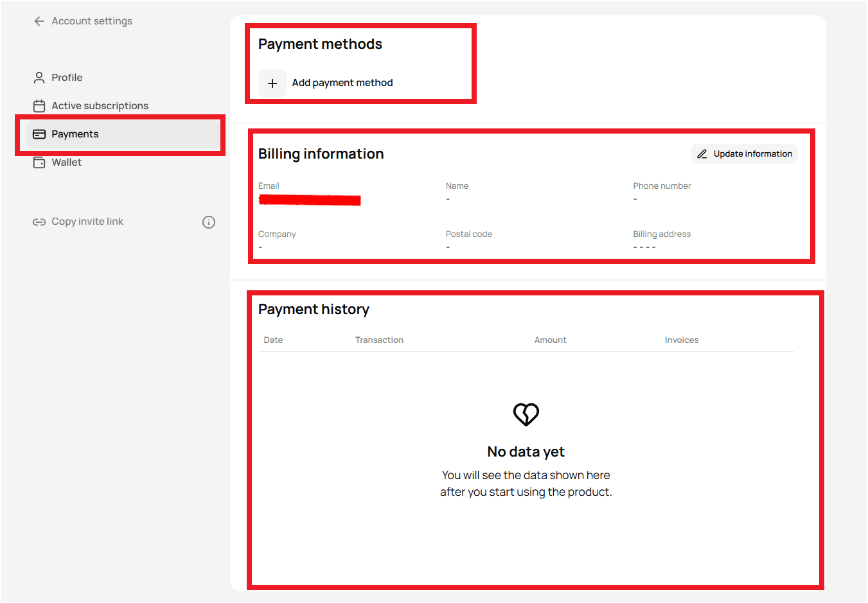Click the redacted Email value field
This screenshot has height=603, width=868.
(309, 200)
